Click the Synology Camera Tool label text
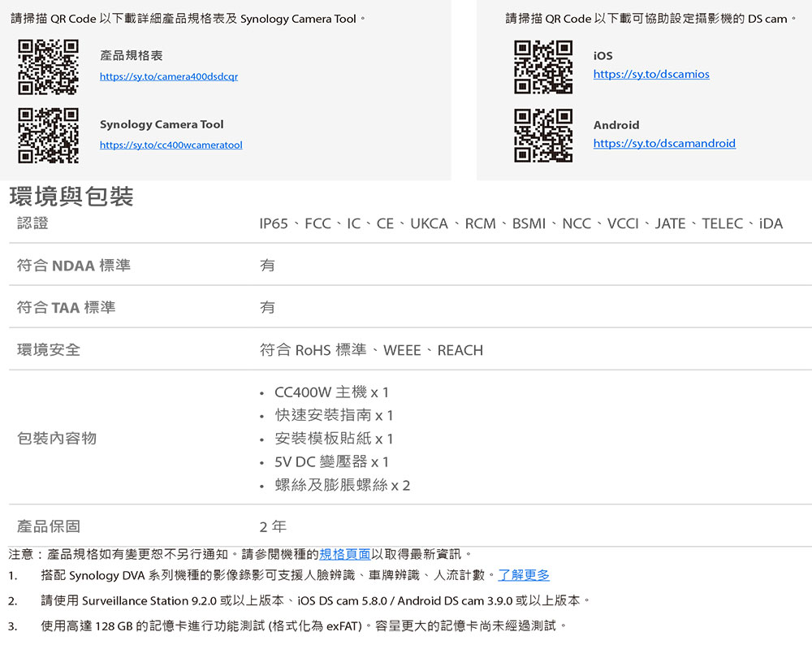Viewport: 812px width, 645px height. (x=162, y=124)
